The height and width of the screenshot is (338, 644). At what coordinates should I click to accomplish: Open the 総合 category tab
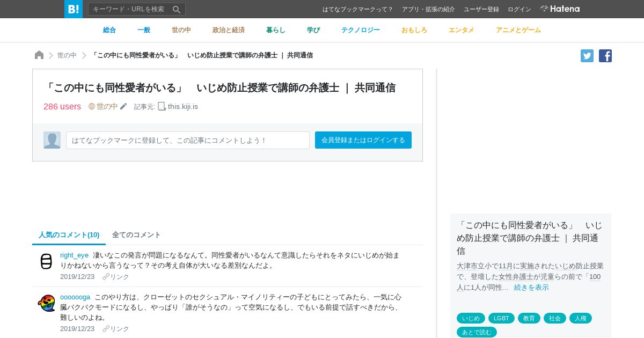click(109, 30)
